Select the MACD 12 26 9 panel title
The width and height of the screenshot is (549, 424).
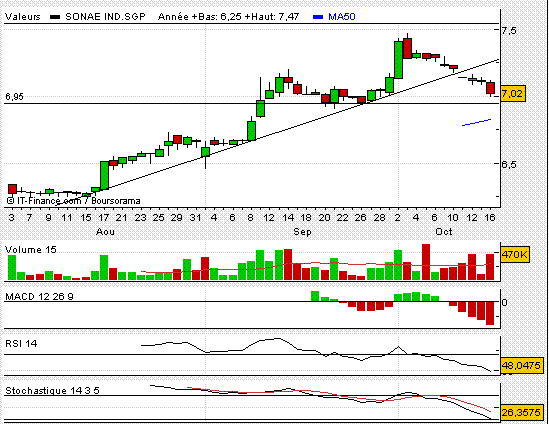pos(39,297)
